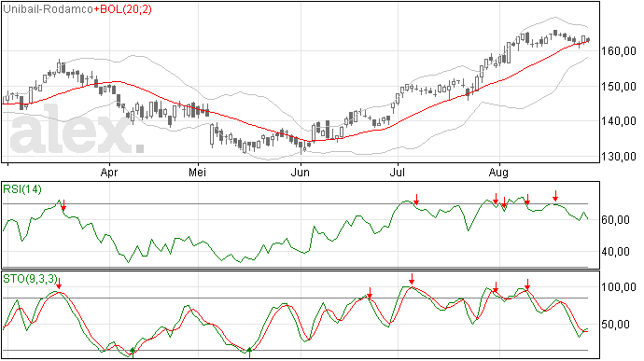Click the RSI(14) panel label
Viewport: 644px width, 361px height.
point(22,189)
